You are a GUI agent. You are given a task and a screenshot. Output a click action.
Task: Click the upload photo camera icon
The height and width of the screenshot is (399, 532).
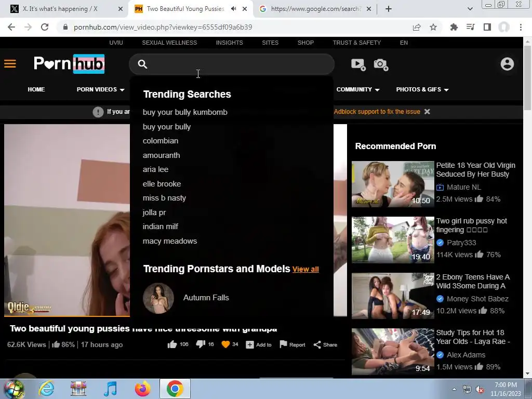point(381,64)
